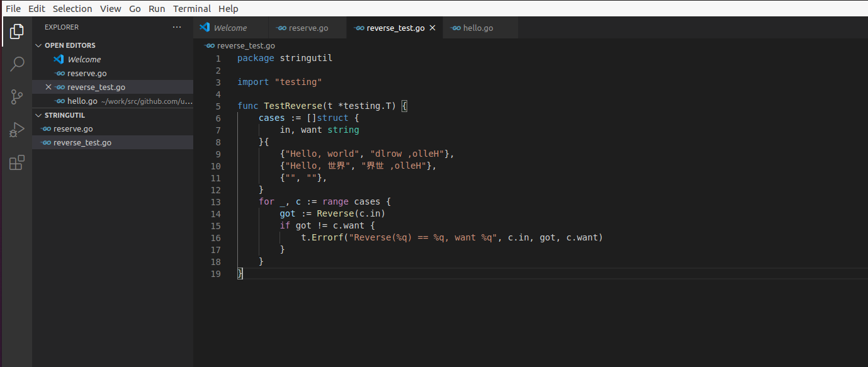Collapse the Open Editors section
The image size is (868, 367).
click(38, 45)
